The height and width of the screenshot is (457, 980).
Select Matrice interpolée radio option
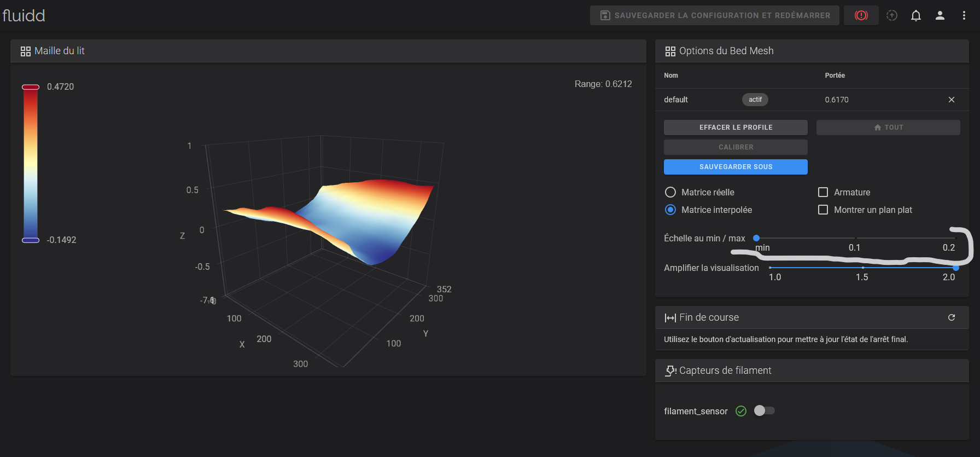tap(670, 210)
